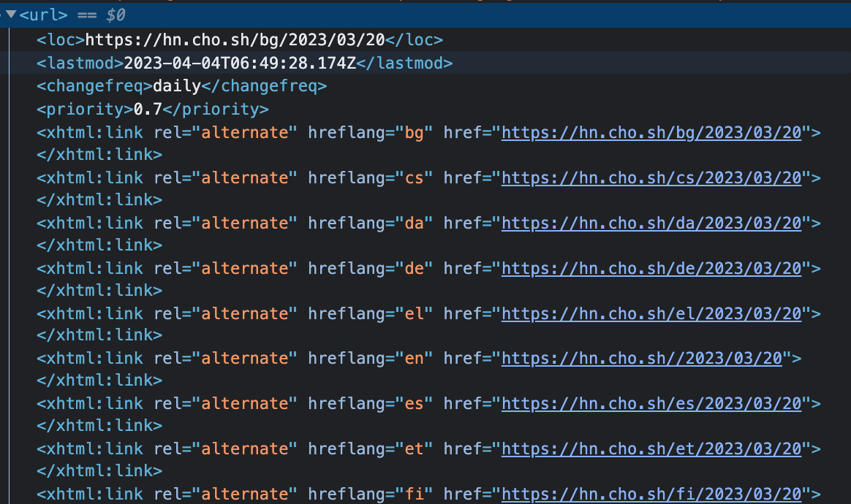Collapse the <url> element disclosure triangle

[x=11, y=15]
